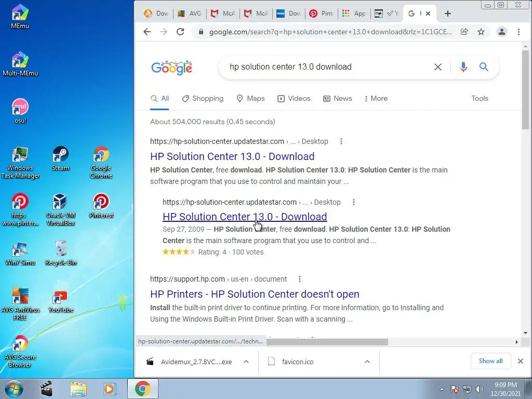This screenshot has width=532, height=399.
Task: Open options for support.hp.com result
Action: pos(300,279)
